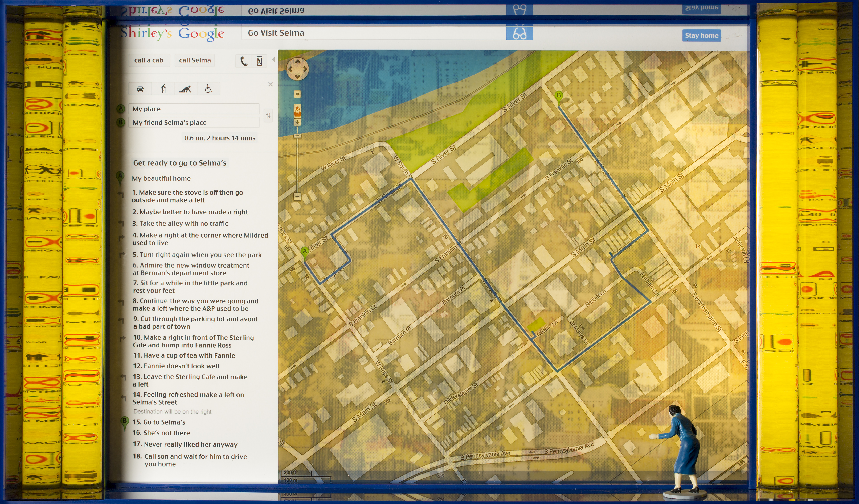
Task: Close the directions panel with X
Action: pos(270,84)
